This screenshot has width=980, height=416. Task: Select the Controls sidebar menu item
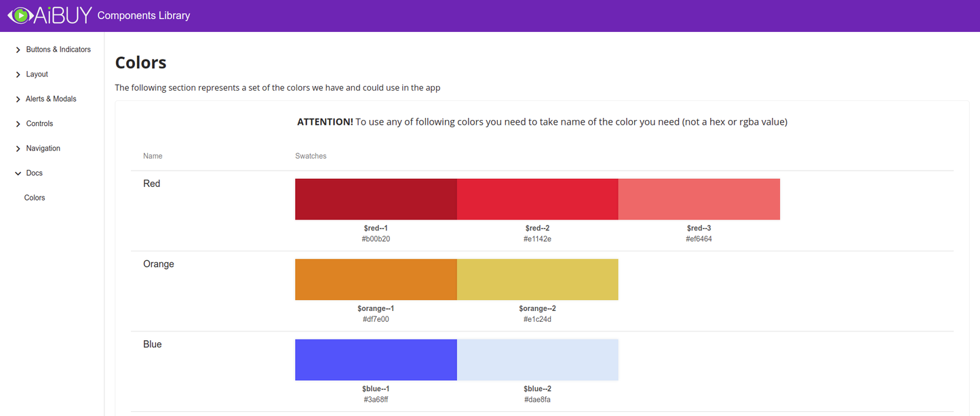(39, 124)
